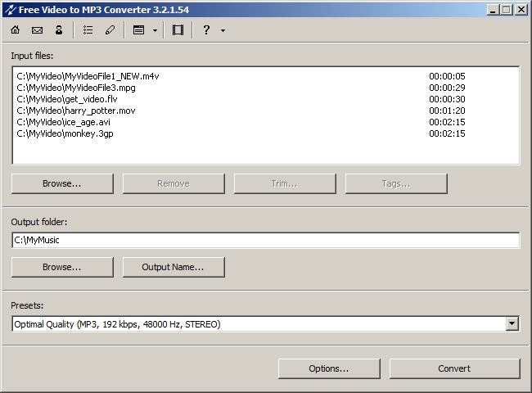Start conversion with the Convert button
Viewport: 532px width, 393px height.
pos(454,368)
